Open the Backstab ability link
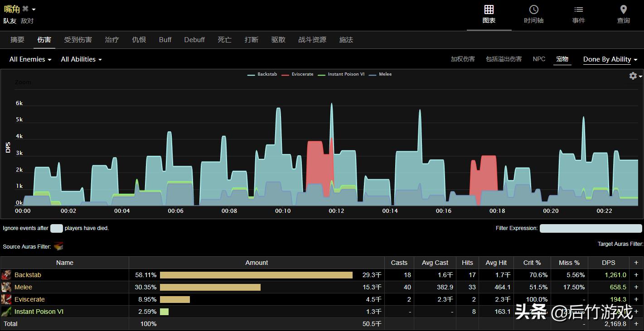Image resolution: width=644 pixels, height=331 pixels. tap(28, 275)
